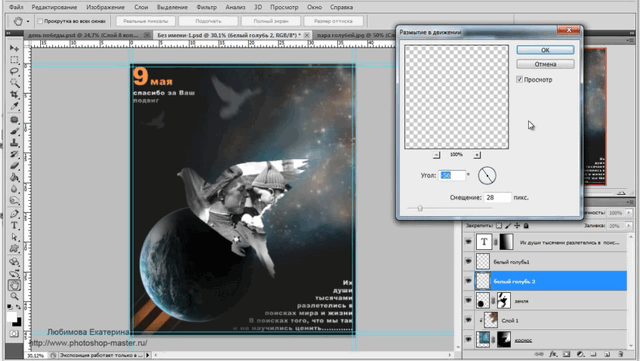Select the Path Selection tool

[x=14, y=237]
